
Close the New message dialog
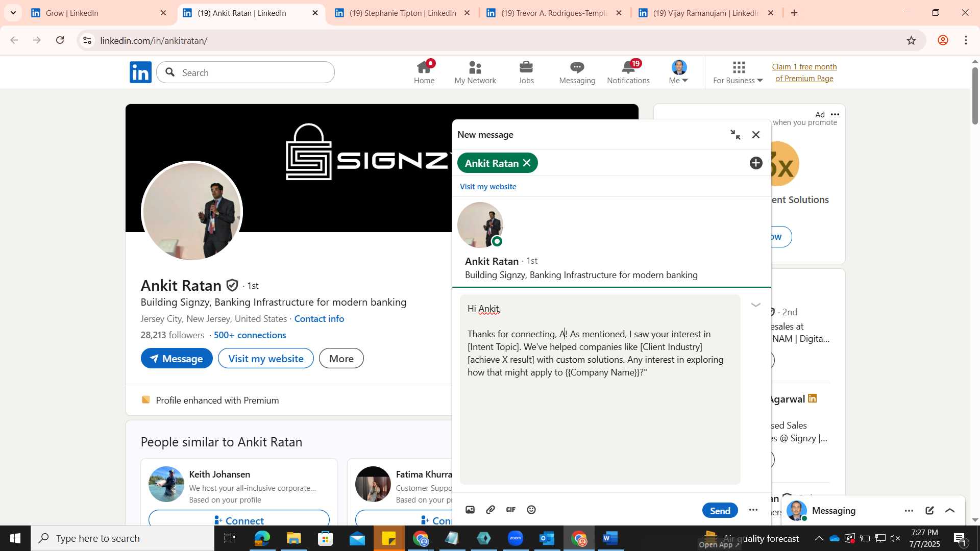756,135
